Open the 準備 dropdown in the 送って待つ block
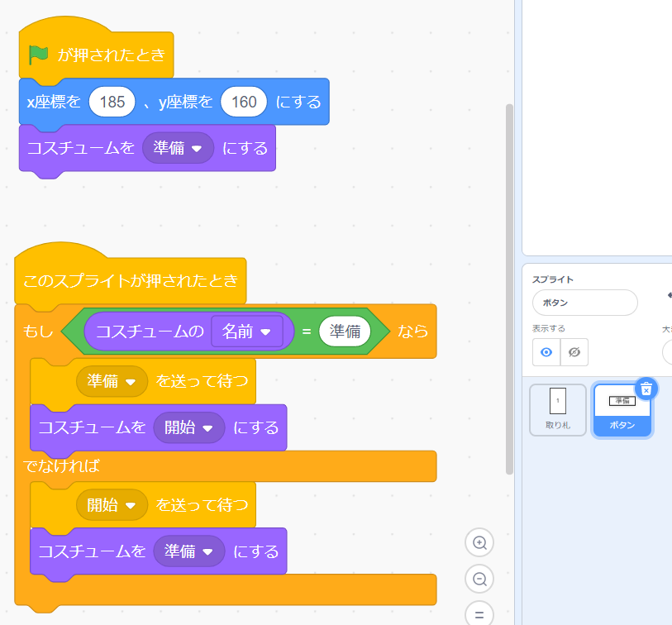This screenshot has width=672, height=625. click(112, 381)
